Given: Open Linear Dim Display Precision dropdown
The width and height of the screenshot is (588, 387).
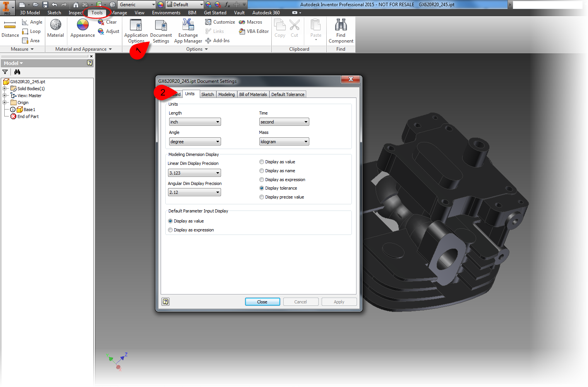Looking at the screenshot, I should coord(194,173).
